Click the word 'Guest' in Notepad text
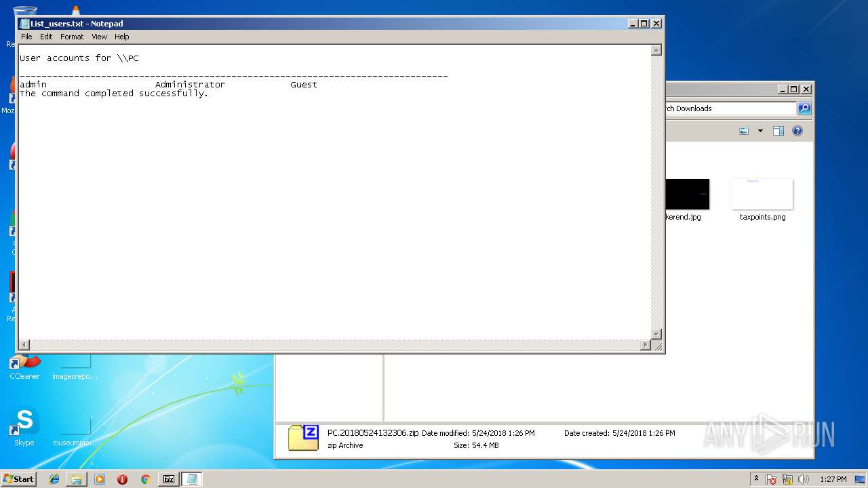 [x=304, y=85]
